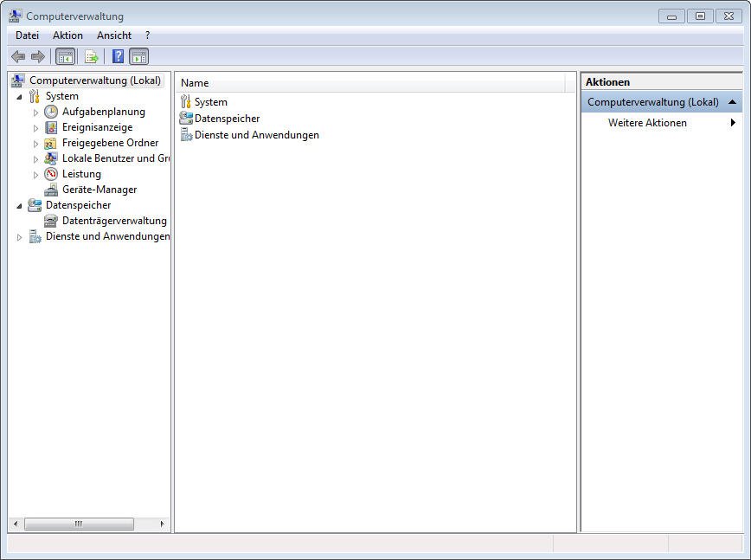Click Weitere Aktionen in actions pane
This screenshot has height=560, width=751.
(x=647, y=123)
